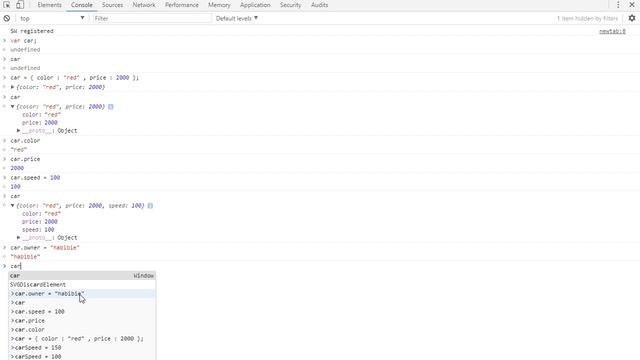Click info icon beside first expanded object

point(111,107)
